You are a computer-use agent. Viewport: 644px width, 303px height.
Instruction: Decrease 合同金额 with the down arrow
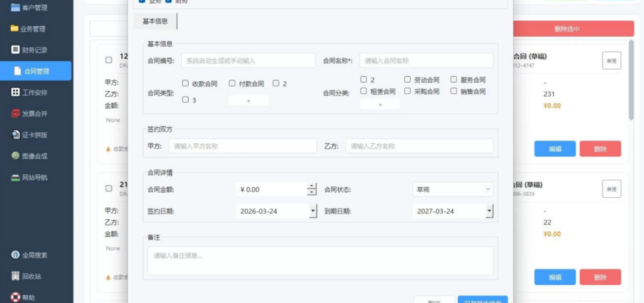pos(312,193)
